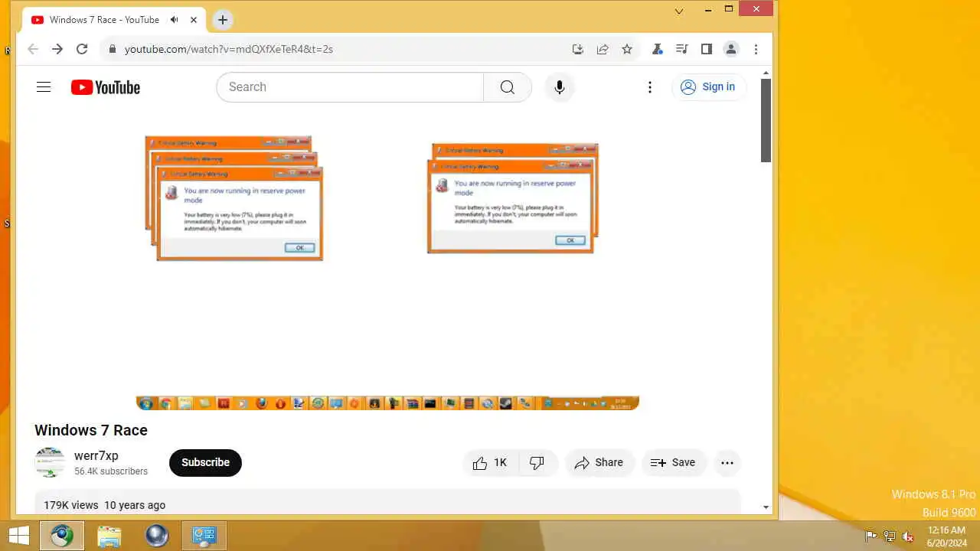
Task: Open the Control Panel taskbar icon
Action: coord(204,536)
